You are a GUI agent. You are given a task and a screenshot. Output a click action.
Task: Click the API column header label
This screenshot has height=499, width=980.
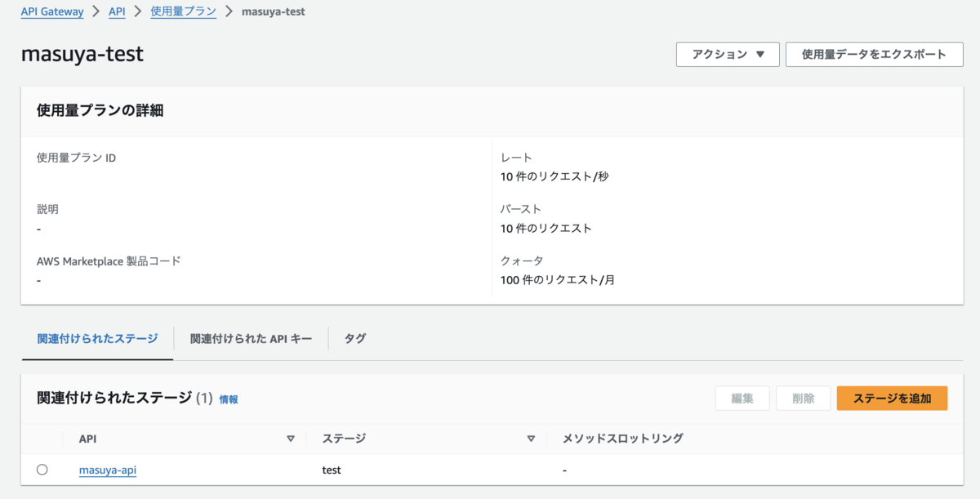coord(87,439)
